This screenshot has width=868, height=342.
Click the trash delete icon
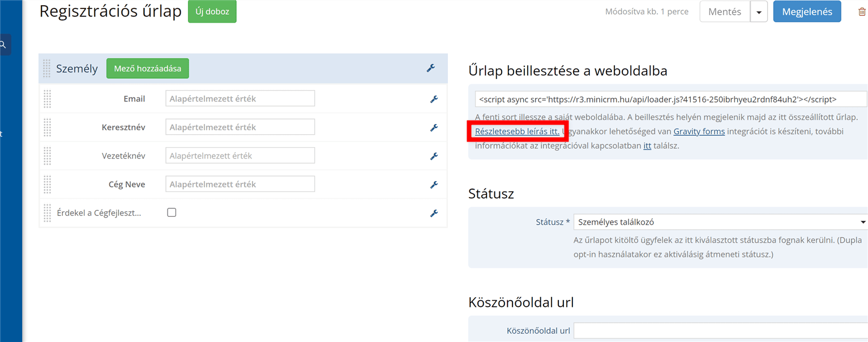point(862,12)
